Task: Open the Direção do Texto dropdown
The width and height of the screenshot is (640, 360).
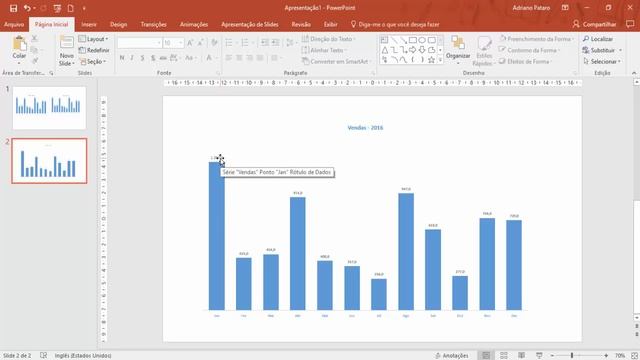Action: [329, 39]
